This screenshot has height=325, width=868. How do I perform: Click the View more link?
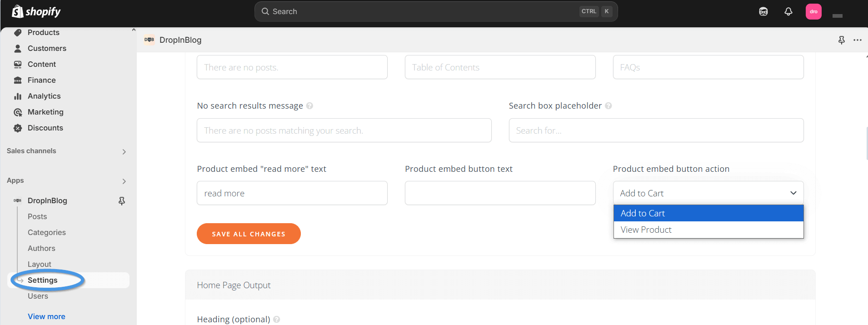coord(46,316)
